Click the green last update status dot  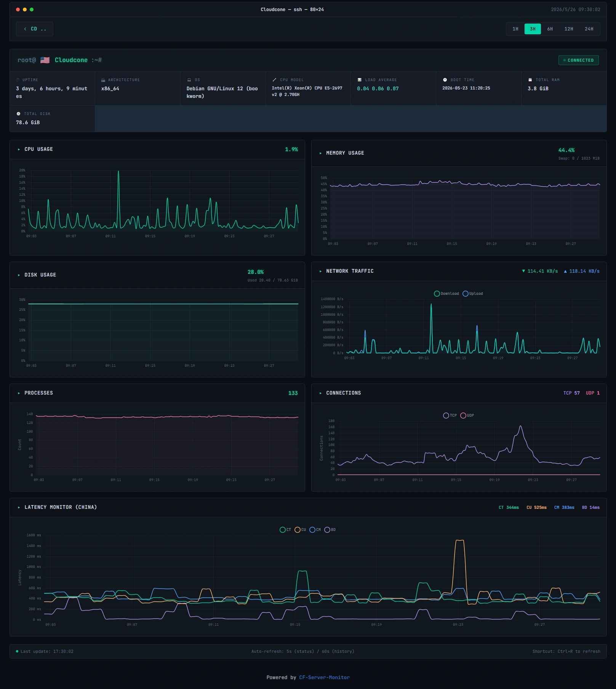point(17,651)
